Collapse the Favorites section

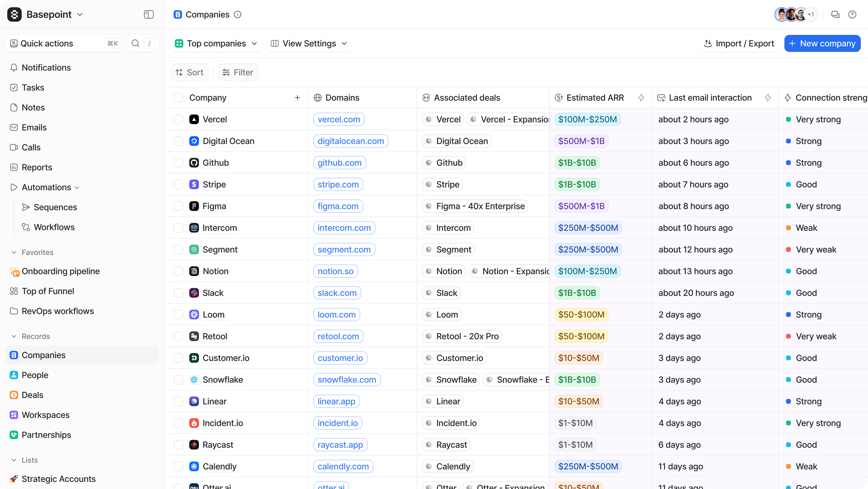14,252
